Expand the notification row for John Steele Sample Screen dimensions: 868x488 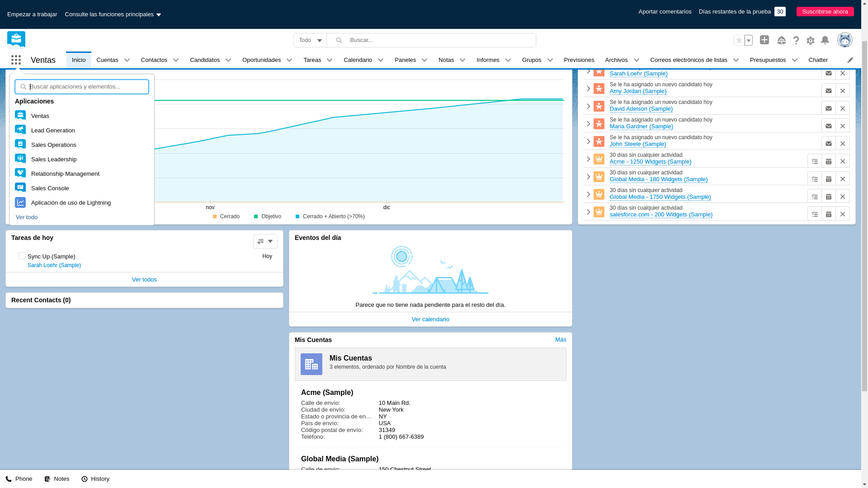(x=589, y=141)
